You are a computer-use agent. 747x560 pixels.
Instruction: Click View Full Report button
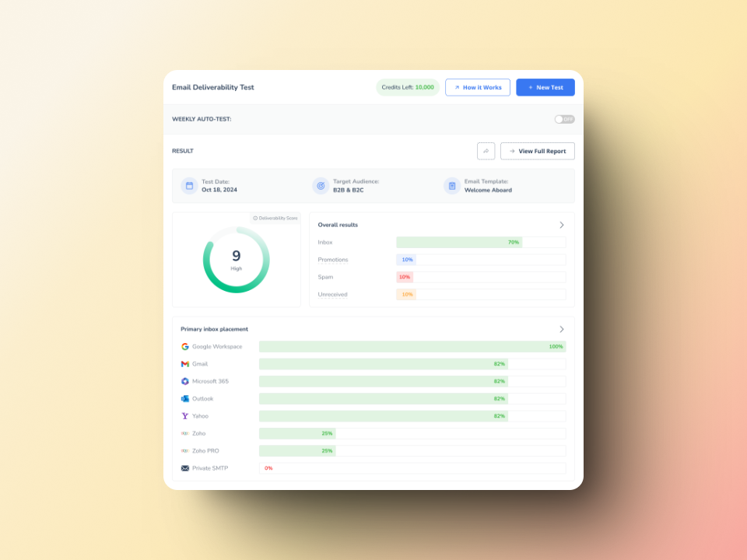537,151
